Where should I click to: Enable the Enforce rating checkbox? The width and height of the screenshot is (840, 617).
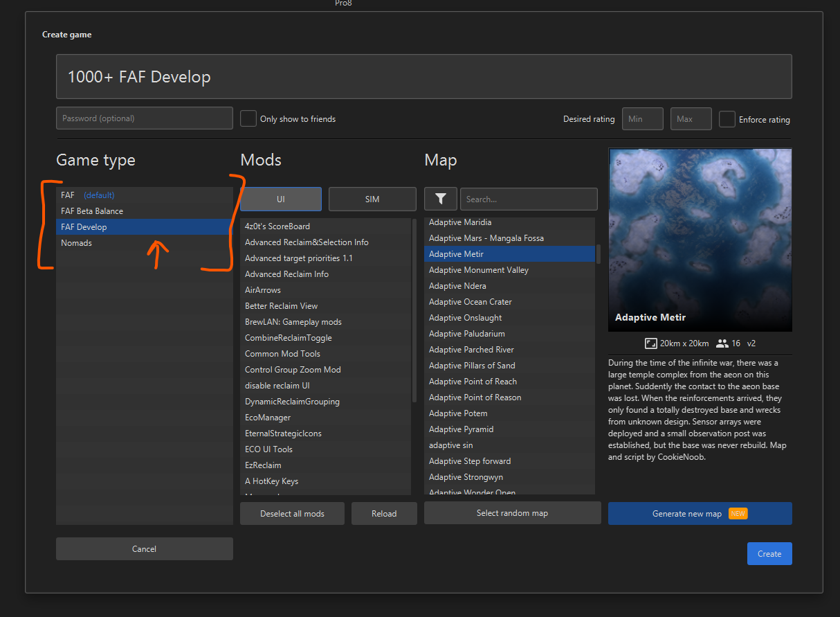click(727, 119)
